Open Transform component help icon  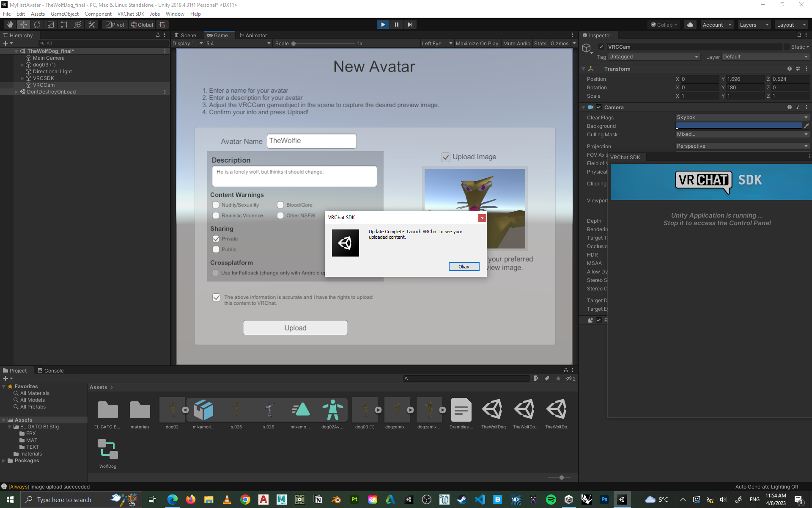point(789,69)
